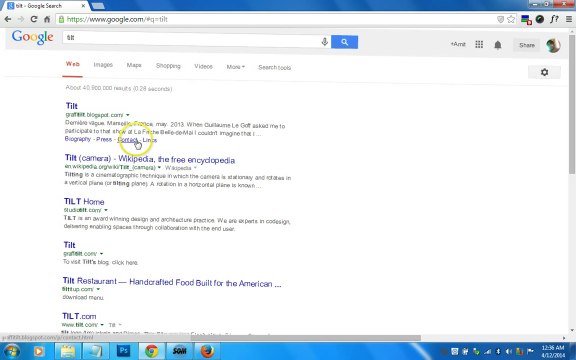
Task: Open the 'Tilt' graffitilt.com result
Action: pyautogui.click(x=69, y=245)
